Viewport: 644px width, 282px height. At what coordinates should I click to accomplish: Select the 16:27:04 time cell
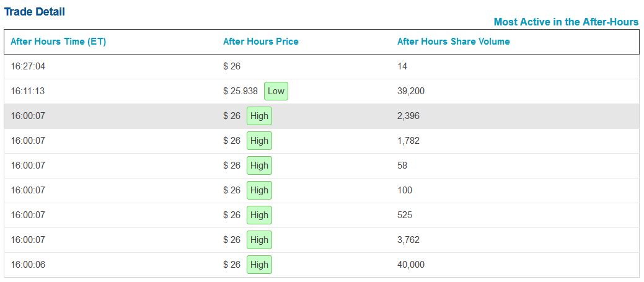(28, 66)
